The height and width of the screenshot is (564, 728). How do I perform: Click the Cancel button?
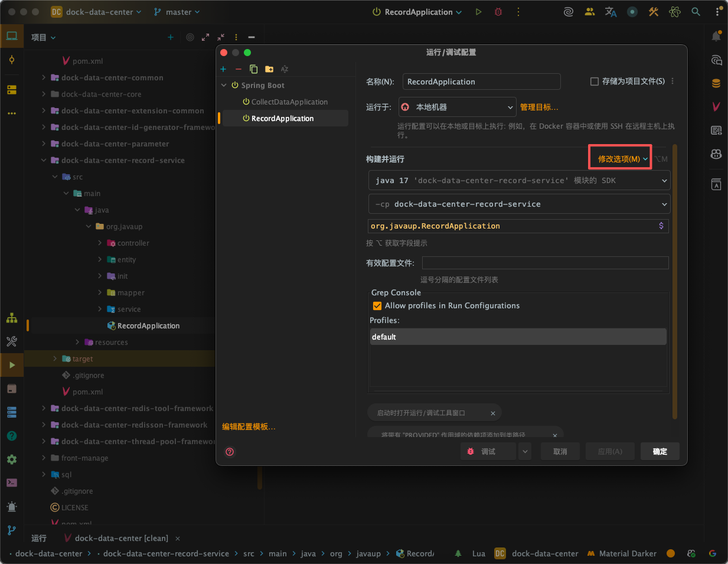point(560,452)
